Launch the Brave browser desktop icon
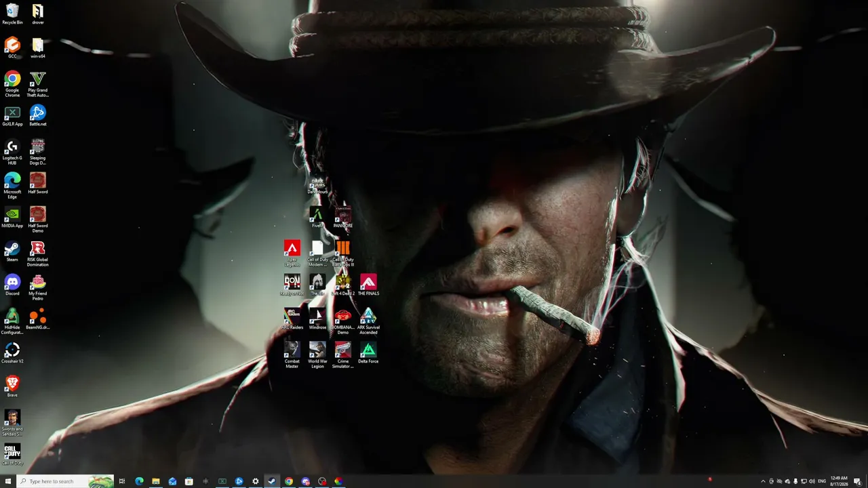Viewport: 868px width, 488px height. click(12, 386)
